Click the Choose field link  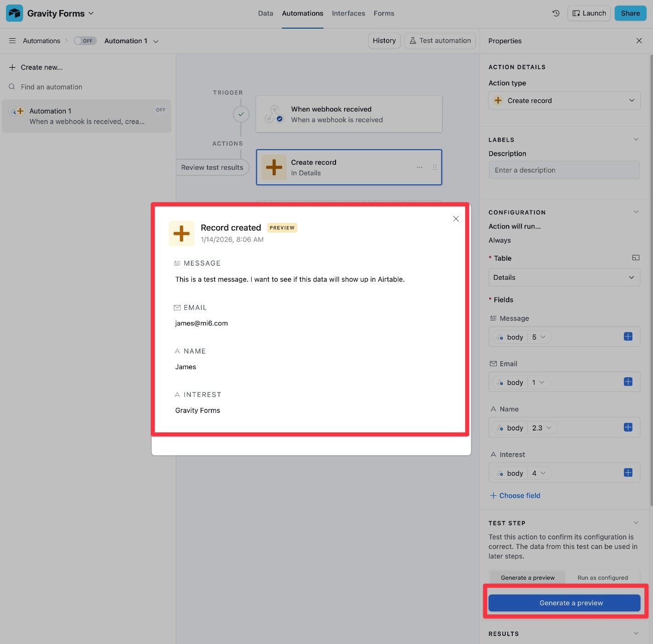point(515,495)
